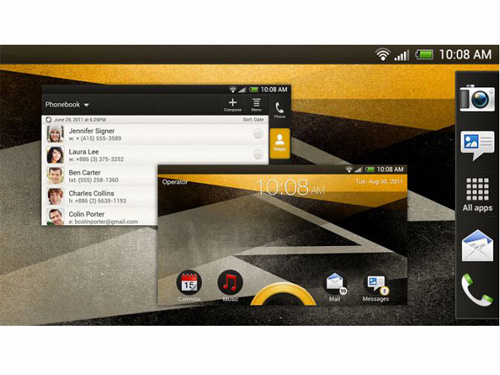The image size is (500, 375).
Task: Tap Colin Porter's profile photo
Action: (55, 217)
